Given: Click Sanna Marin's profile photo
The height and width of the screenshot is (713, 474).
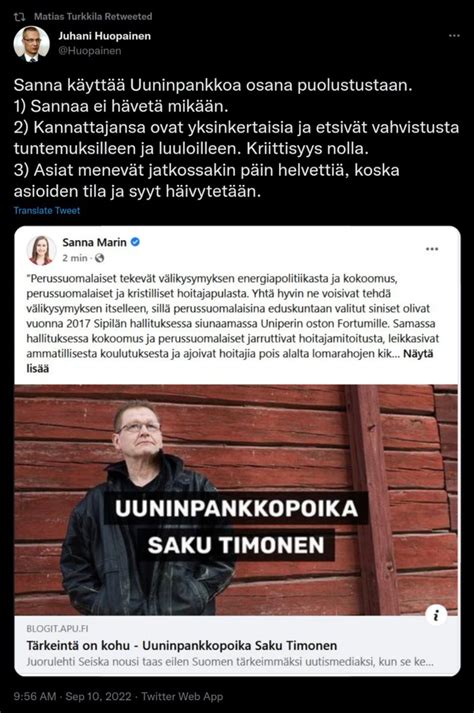Looking at the screenshot, I should coord(41,250).
